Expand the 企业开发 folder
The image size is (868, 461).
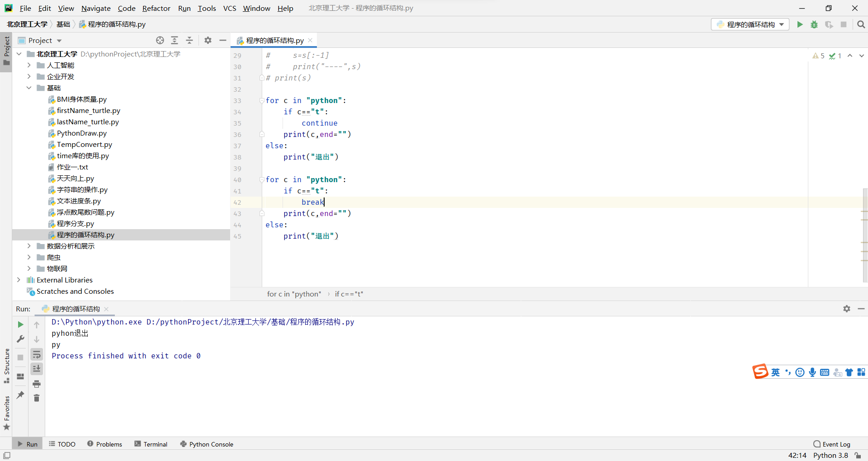[x=29, y=76]
